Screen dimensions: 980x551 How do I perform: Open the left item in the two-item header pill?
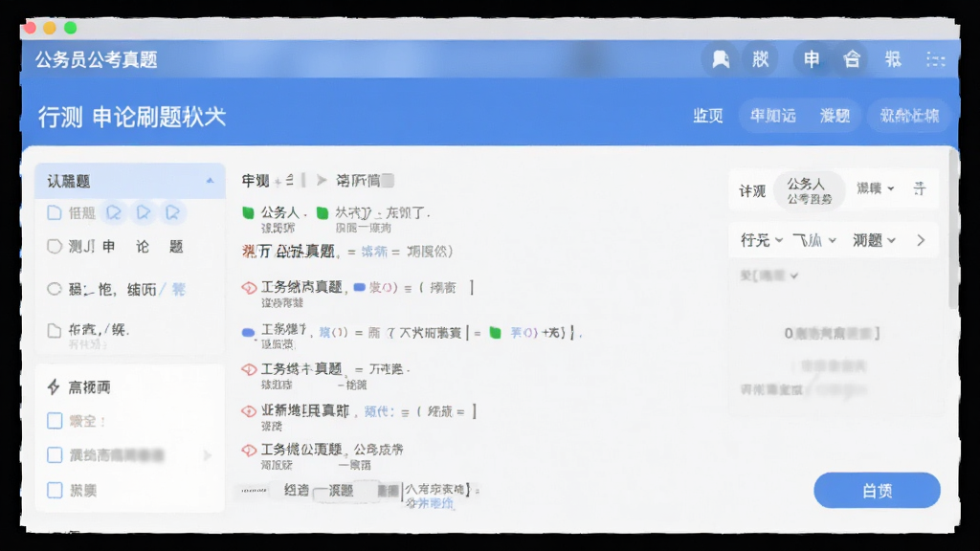pyautogui.click(x=773, y=116)
